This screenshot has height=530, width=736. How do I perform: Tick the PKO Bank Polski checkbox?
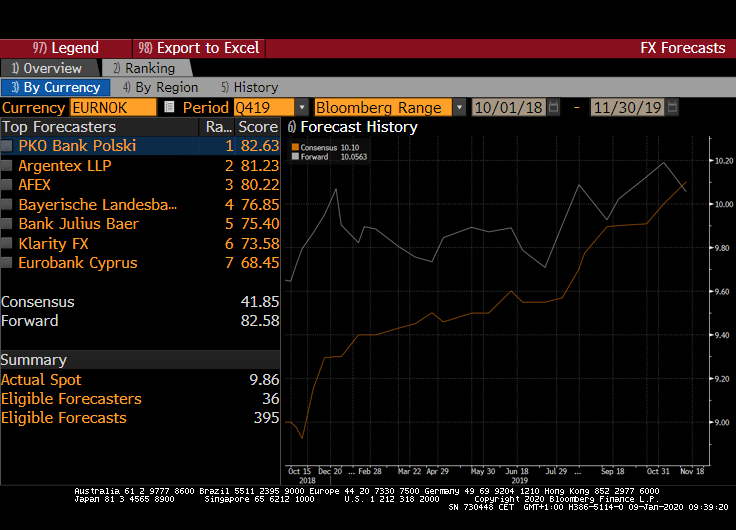(8, 146)
